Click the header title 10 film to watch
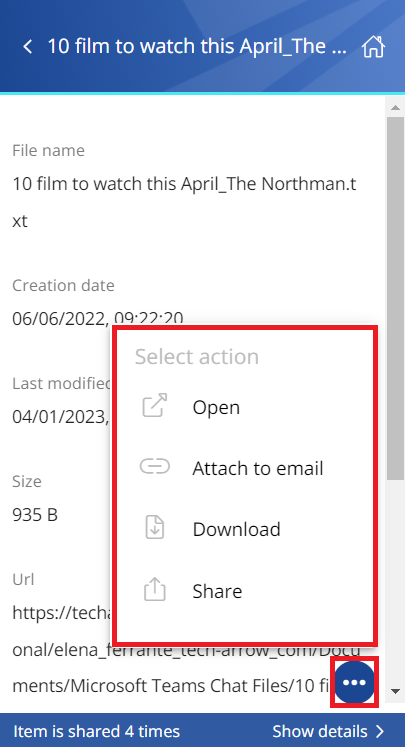 tap(197, 46)
